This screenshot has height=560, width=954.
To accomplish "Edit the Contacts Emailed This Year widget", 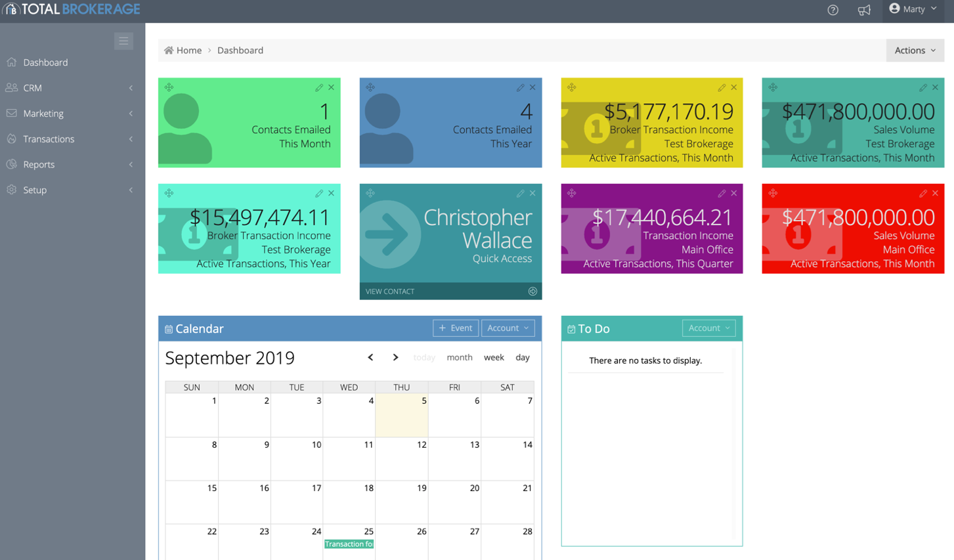I will click(520, 87).
